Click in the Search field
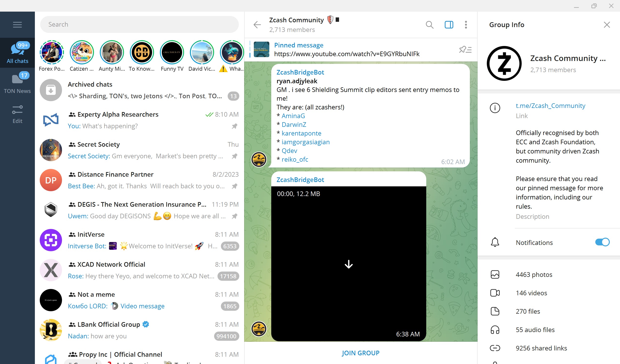 tap(139, 24)
